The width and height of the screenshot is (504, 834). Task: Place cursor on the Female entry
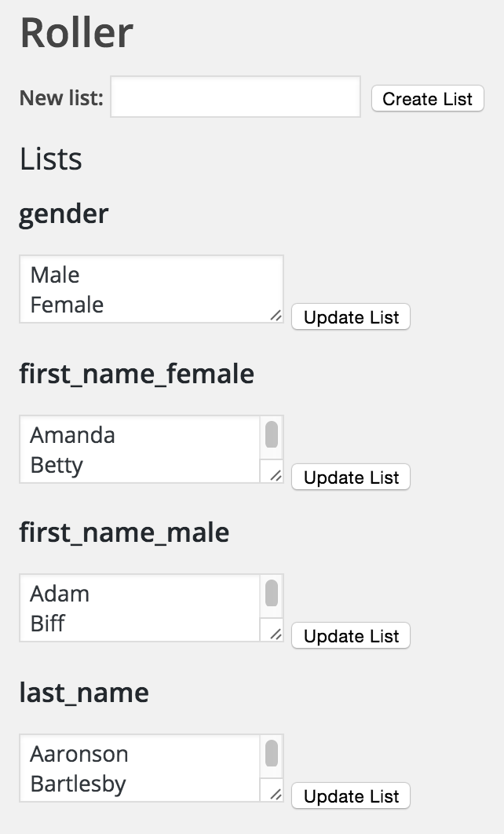coord(67,305)
